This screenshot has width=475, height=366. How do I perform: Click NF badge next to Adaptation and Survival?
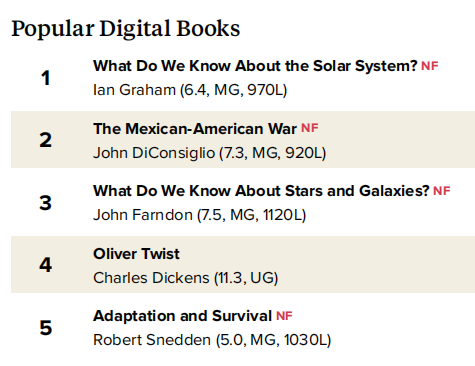coord(284,316)
